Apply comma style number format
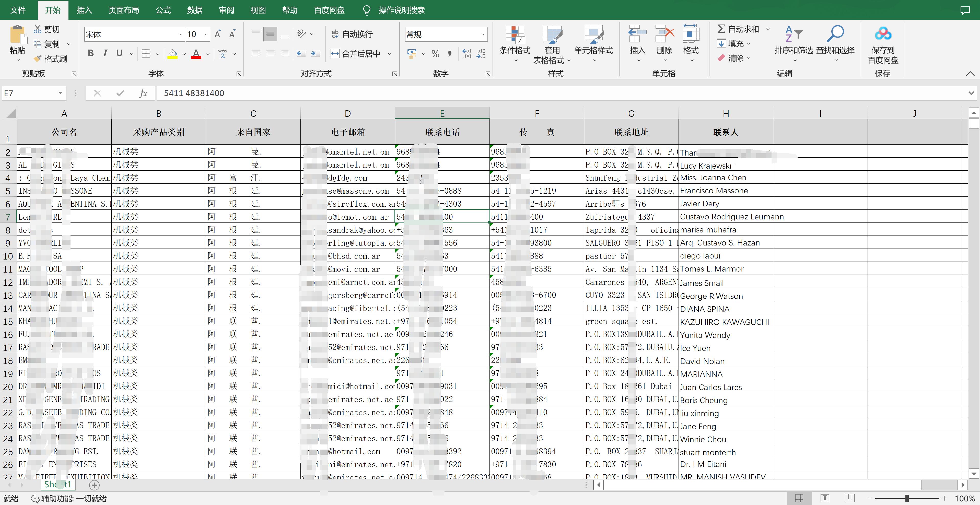This screenshot has height=505, width=980. tap(450, 54)
